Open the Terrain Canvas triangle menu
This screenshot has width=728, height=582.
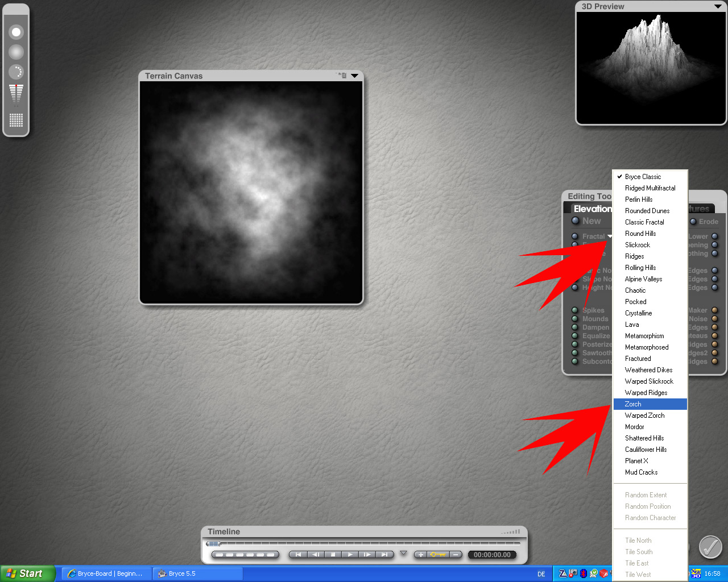[355, 76]
